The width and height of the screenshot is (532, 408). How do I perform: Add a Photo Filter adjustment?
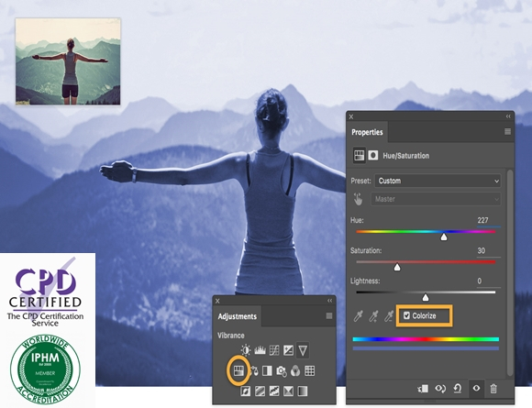282,370
